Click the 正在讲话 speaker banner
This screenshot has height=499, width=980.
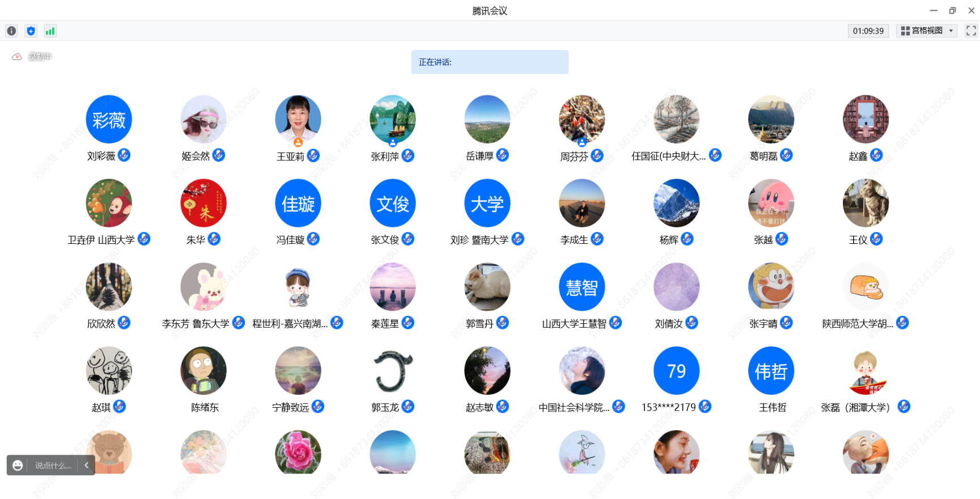pyautogui.click(x=490, y=62)
